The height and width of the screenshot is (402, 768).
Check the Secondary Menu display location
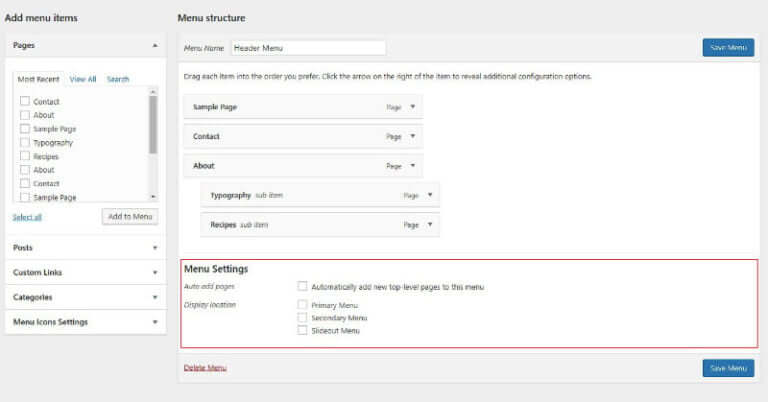coord(303,317)
